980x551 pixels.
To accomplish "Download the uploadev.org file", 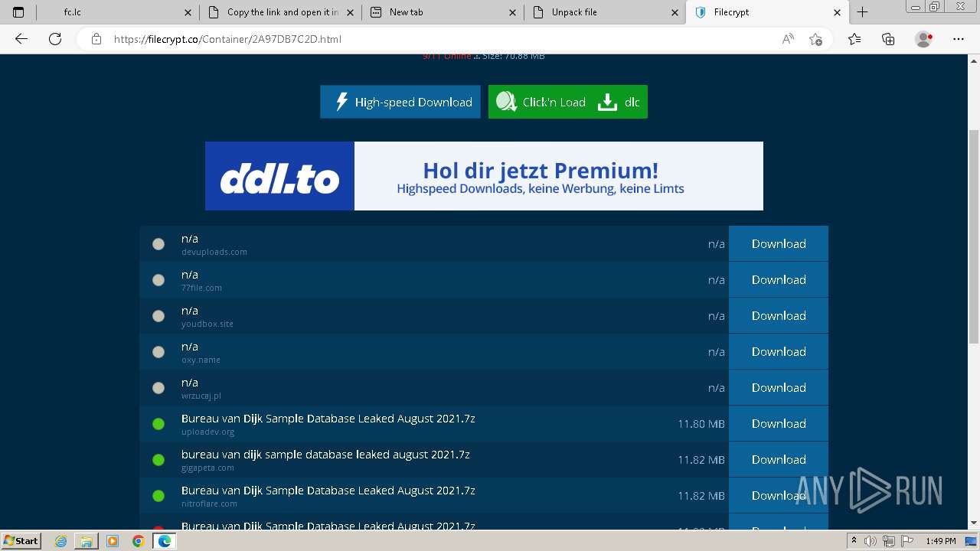I will (x=779, y=423).
